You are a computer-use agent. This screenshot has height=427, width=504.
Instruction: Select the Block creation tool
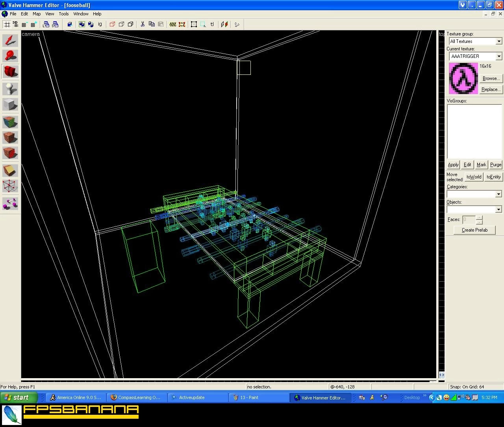[x=10, y=105]
